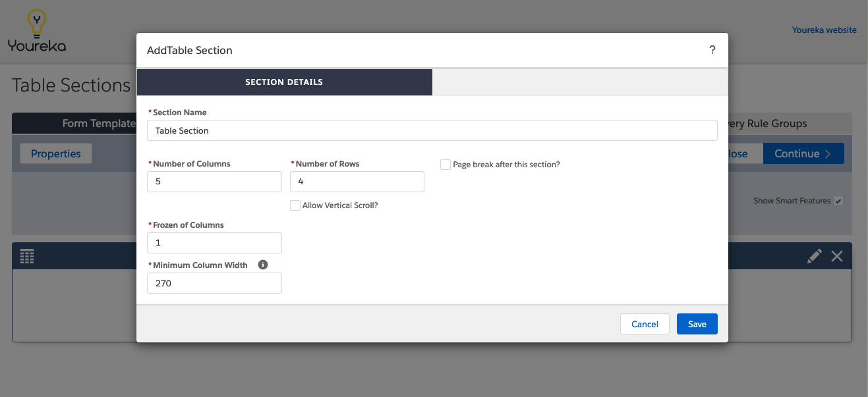Select the Number of Rows field
This screenshot has width=868, height=397.
[x=357, y=182]
